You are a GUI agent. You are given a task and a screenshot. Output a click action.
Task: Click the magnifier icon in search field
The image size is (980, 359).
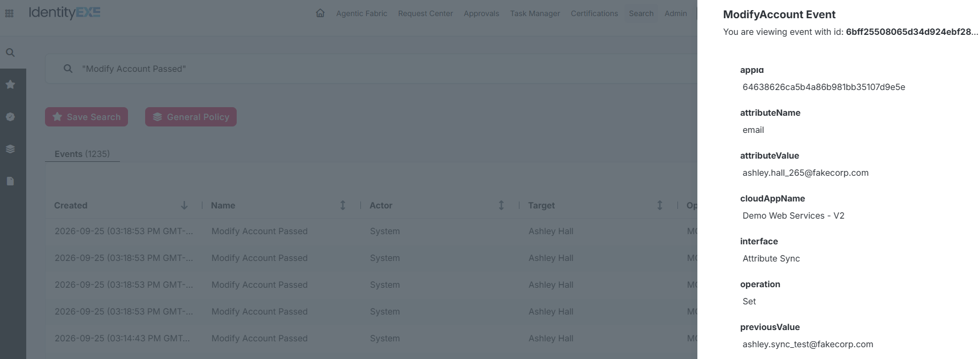coord(68,69)
